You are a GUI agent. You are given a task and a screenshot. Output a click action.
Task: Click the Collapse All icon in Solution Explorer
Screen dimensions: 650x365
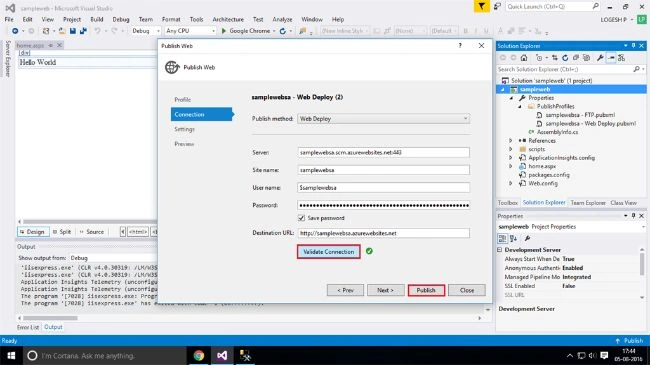[x=576, y=58]
